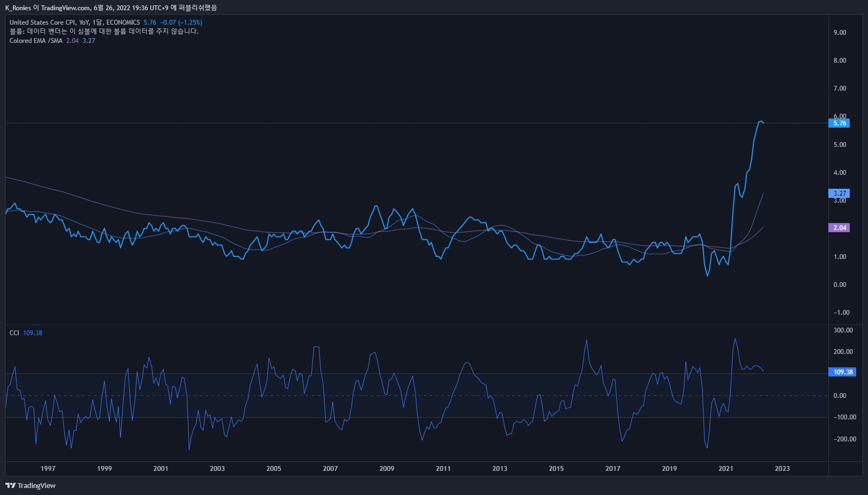The height and width of the screenshot is (495, 868).
Task: Click the 2003 time axis label
Action: (x=218, y=469)
